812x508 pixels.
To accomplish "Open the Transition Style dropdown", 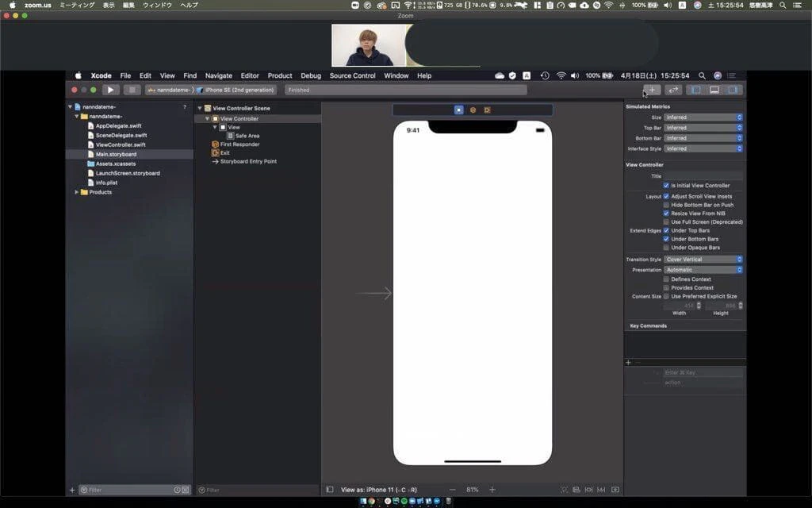I will pyautogui.click(x=703, y=260).
